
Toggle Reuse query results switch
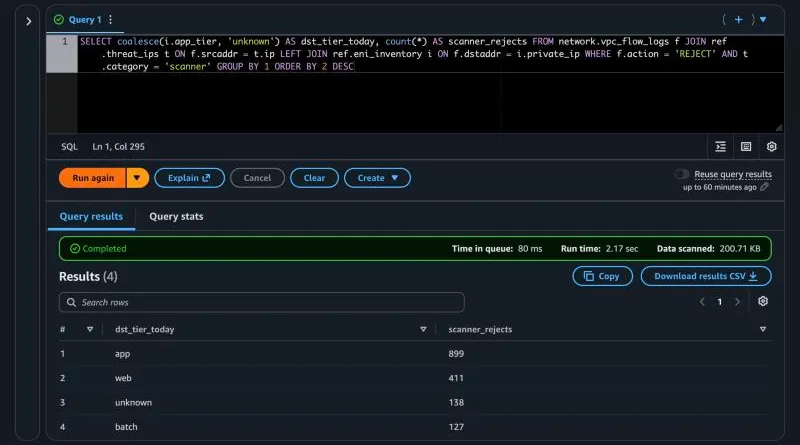pos(682,174)
